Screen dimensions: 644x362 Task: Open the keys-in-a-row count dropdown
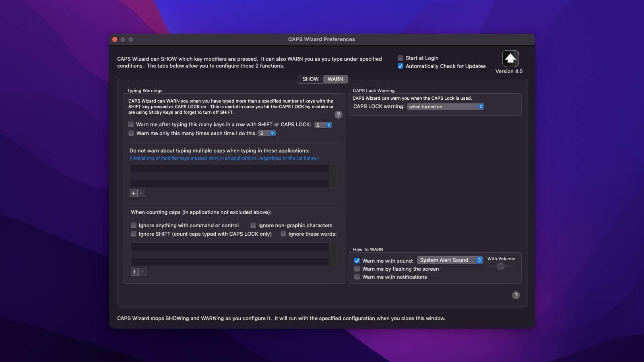323,125
